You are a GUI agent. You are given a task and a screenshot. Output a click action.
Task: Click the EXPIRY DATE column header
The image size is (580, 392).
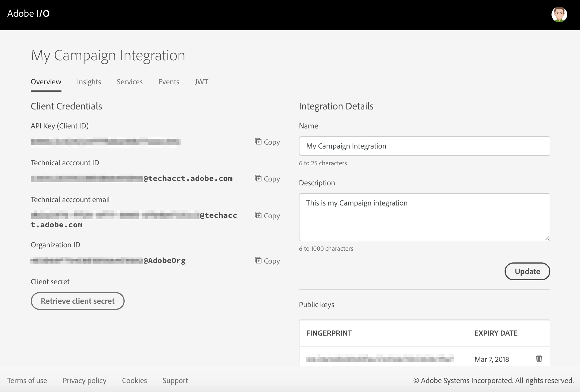tap(496, 333)
